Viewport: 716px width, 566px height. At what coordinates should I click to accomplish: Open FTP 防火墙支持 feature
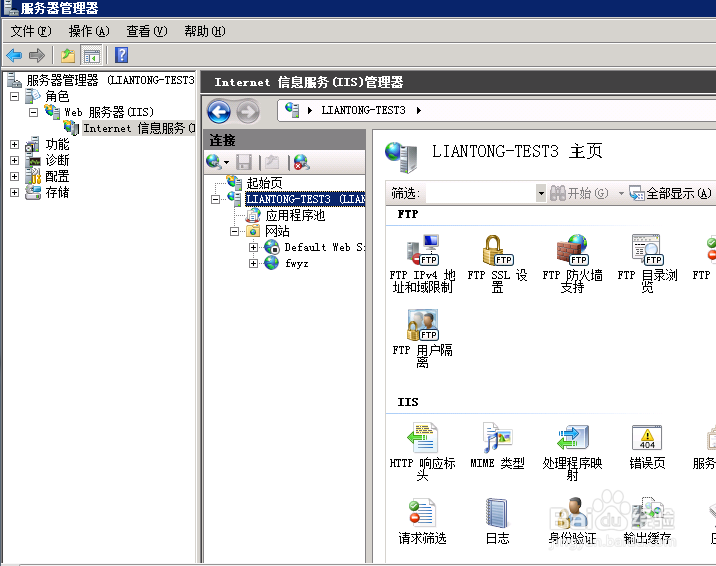pos(572,263)
